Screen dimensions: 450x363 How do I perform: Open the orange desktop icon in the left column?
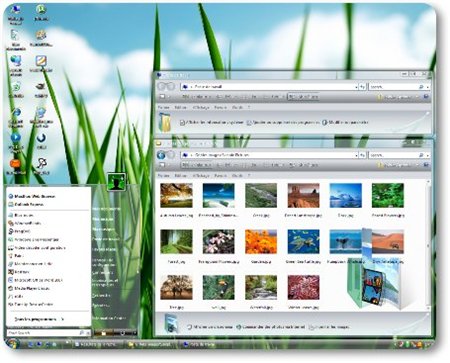coord(15,164)
